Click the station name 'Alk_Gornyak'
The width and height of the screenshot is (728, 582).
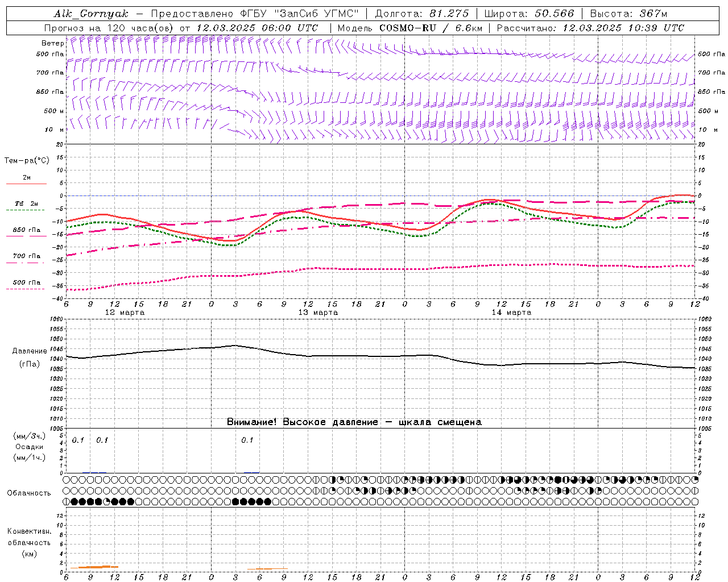tap(91, 14)
